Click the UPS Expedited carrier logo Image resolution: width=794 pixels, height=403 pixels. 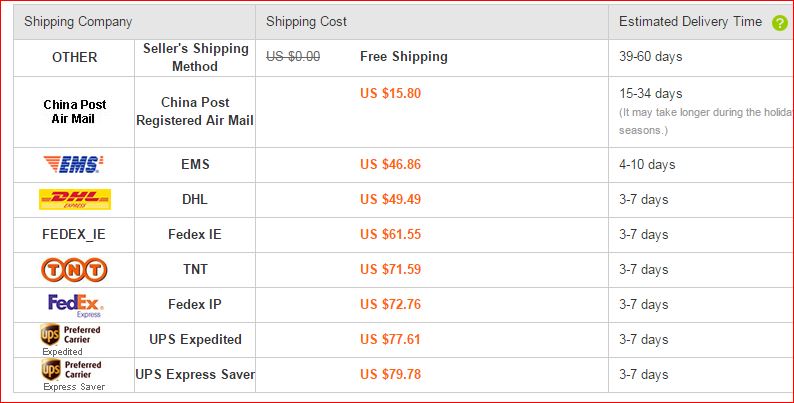71,340
